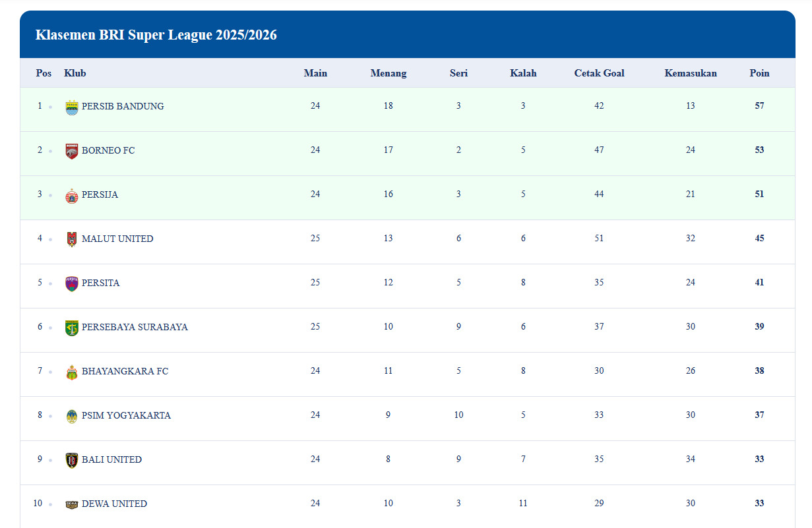The height and width of the screenshot is (528, 812).
Task: Click the PSIM Yogyakarta club crest
Action: 72,415
